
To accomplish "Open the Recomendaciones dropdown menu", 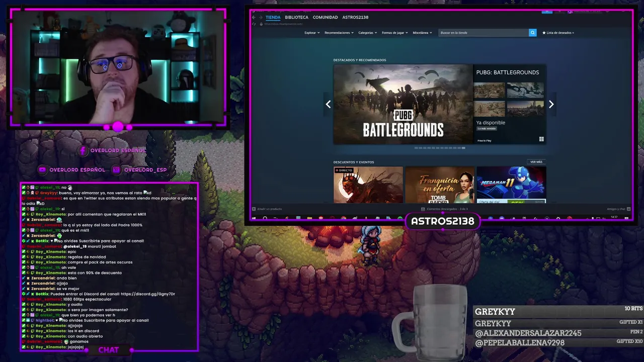I will [339, 33].
